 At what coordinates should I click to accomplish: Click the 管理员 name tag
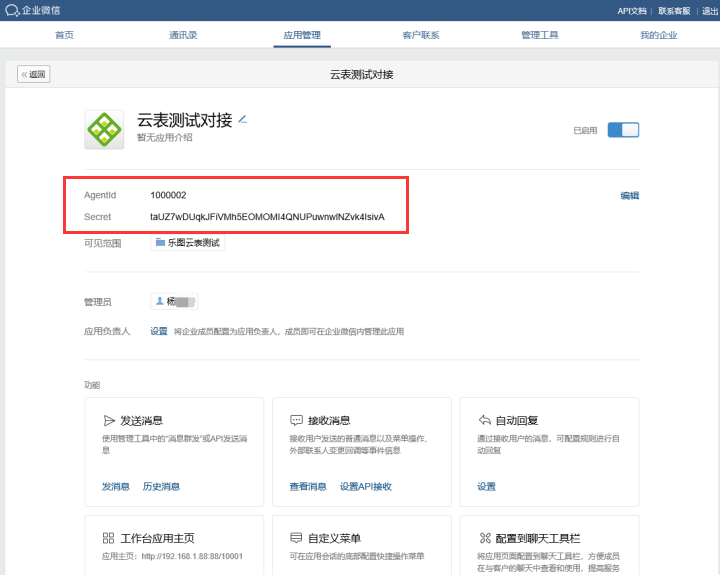click(x=174, y=301)
